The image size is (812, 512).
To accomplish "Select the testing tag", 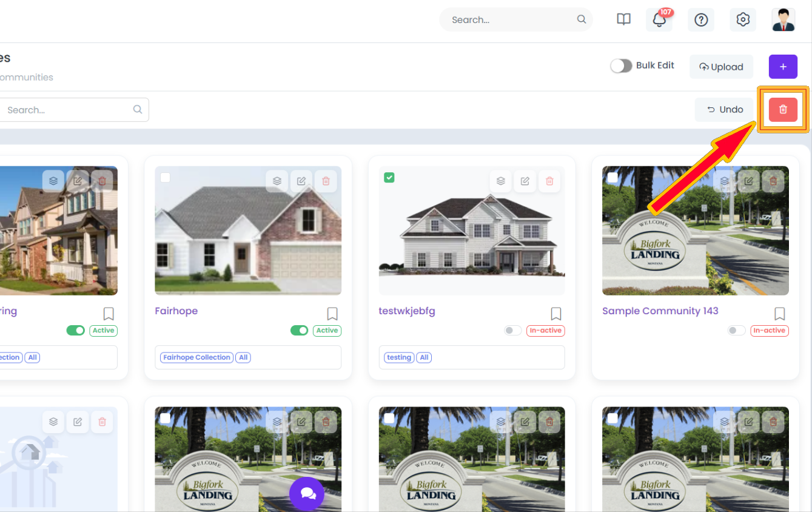I will pyautogui.click(x=399, y=357).
